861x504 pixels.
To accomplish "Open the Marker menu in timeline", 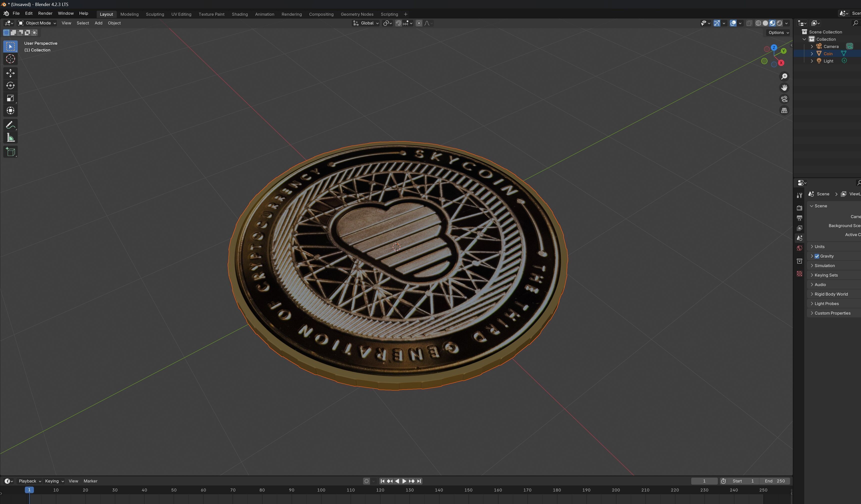I will [90, 481].
